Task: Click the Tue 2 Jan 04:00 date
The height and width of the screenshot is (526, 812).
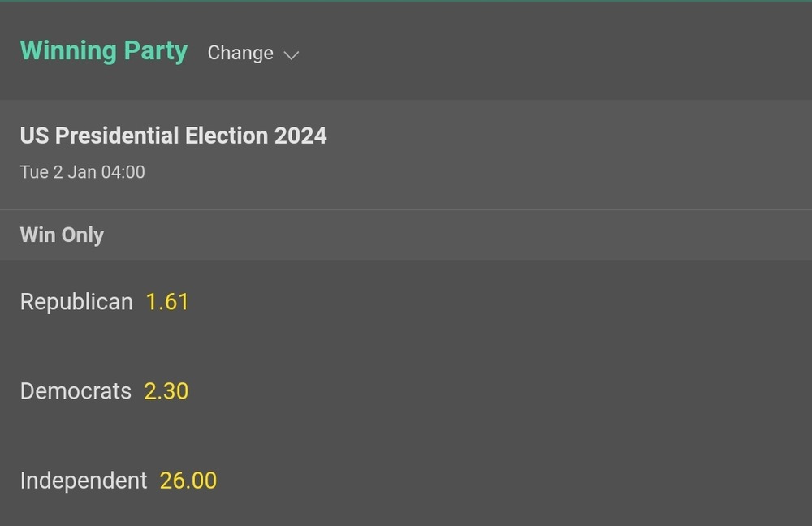Action: (82, 172)
